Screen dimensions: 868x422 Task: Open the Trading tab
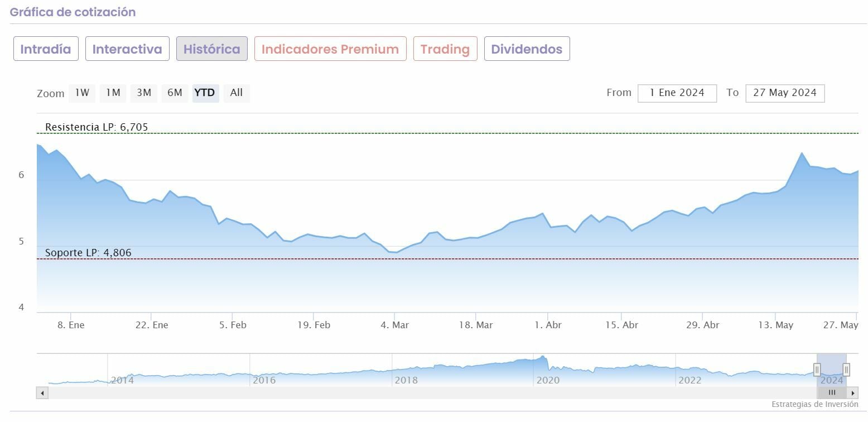445,49
